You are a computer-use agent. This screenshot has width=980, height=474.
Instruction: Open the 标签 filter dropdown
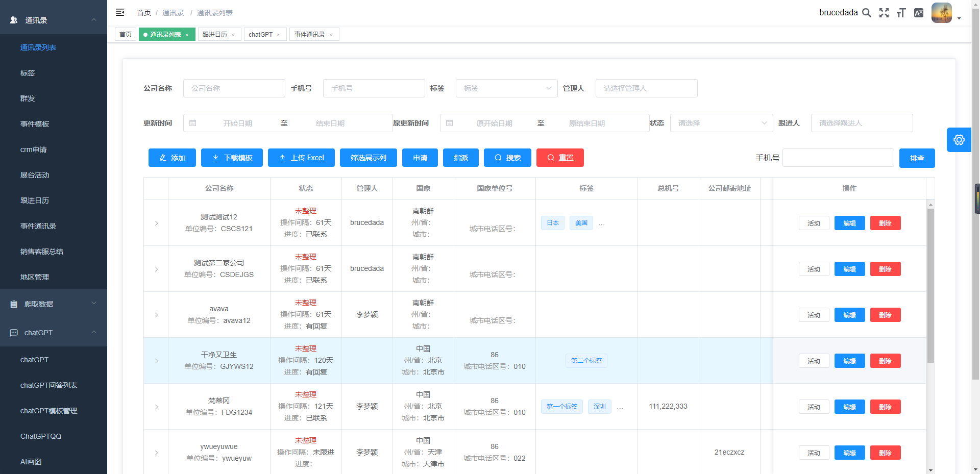click(x=507, y=88)
